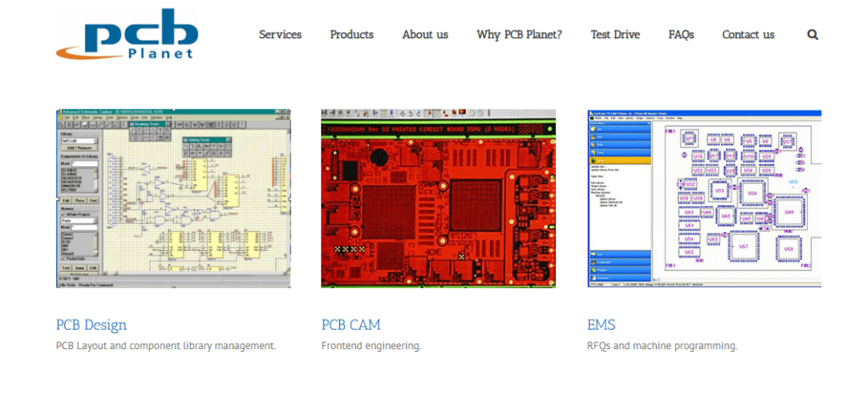Click the search magnifier icon
Screen dimensions: 868x394
tap(813, 35)
